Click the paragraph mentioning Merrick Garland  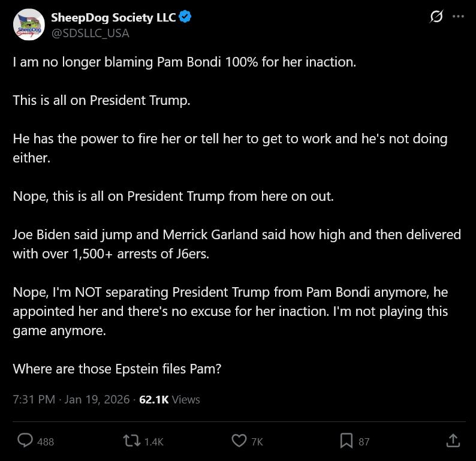click(237, 243)
